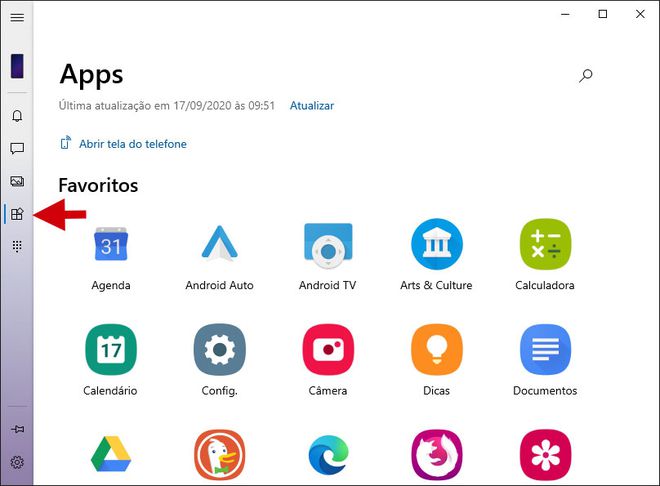Click the Agenda label text
This screenshot has width=660, height=486.
click(x=111, y=286)
